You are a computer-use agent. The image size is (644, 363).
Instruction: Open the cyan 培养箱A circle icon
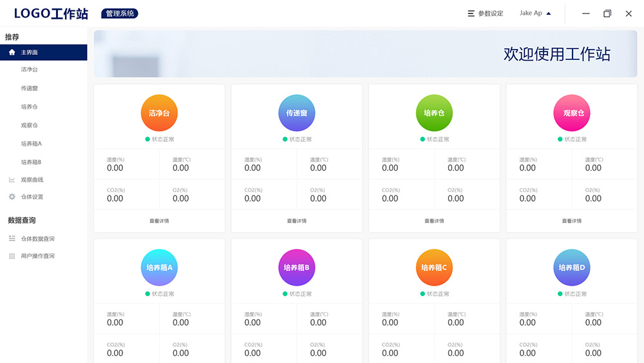click(x=159, y=268)
